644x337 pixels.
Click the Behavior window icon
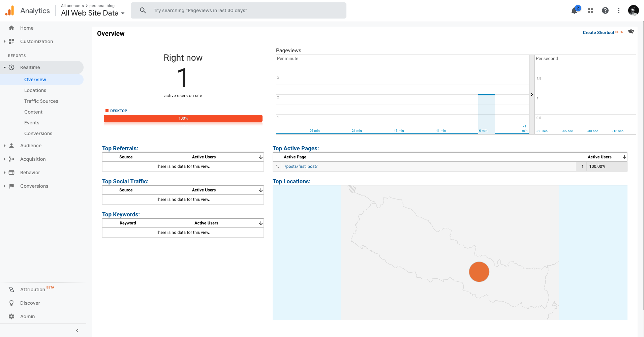tap(11, 173)
